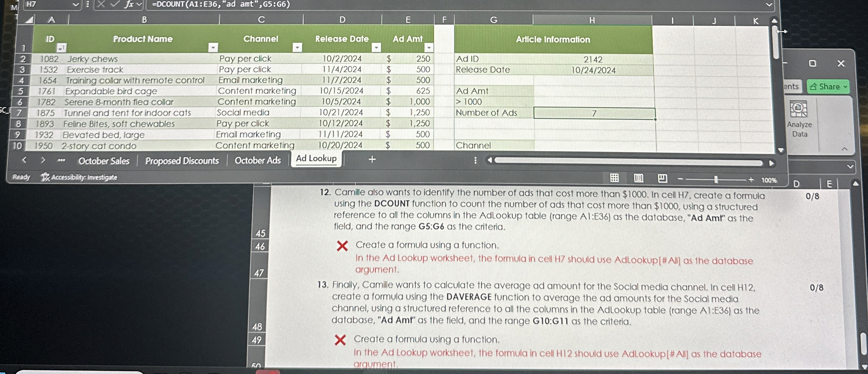This screenshot has height=374, width=868.
Task: Select the Ad Lookup sheet tab
Action: 316,159
